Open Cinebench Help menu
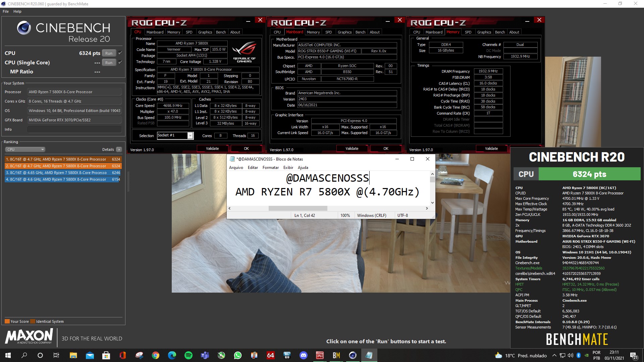644x362 pixels. (17, 11)
